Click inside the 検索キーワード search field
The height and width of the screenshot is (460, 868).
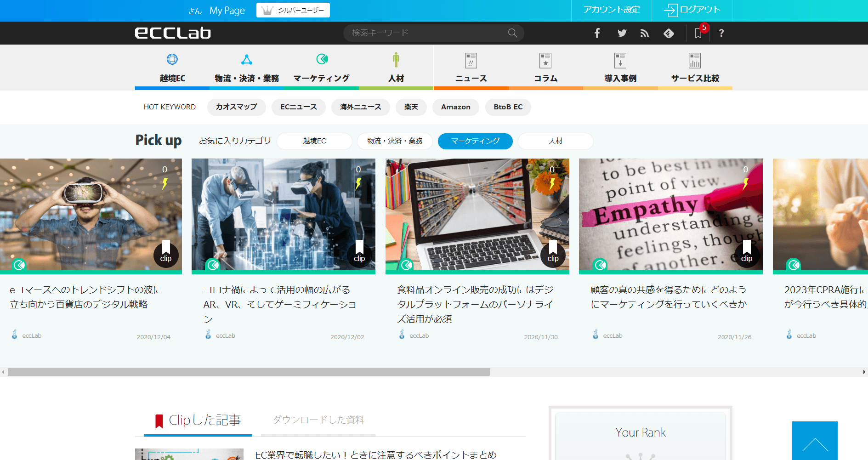pos(427,33)
